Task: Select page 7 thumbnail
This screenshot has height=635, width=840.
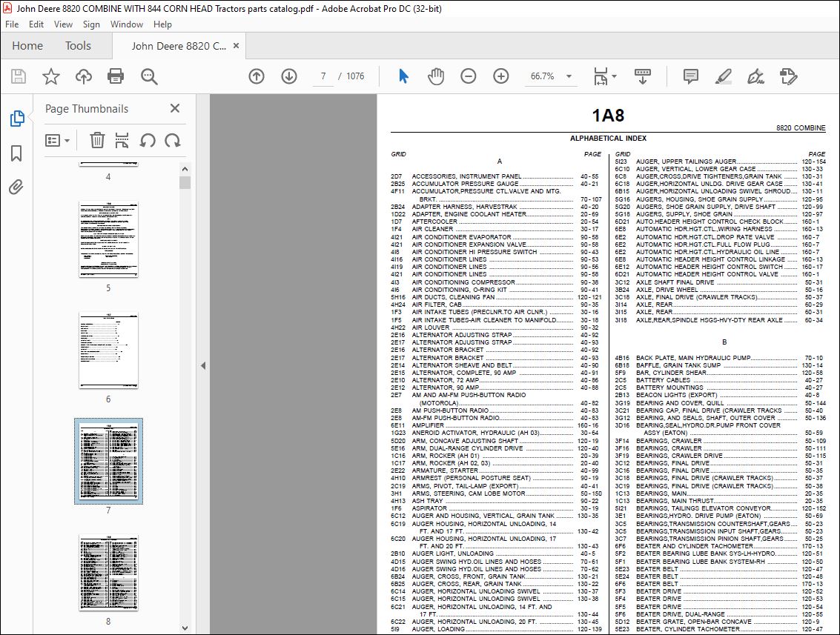Action: (108, 461)
